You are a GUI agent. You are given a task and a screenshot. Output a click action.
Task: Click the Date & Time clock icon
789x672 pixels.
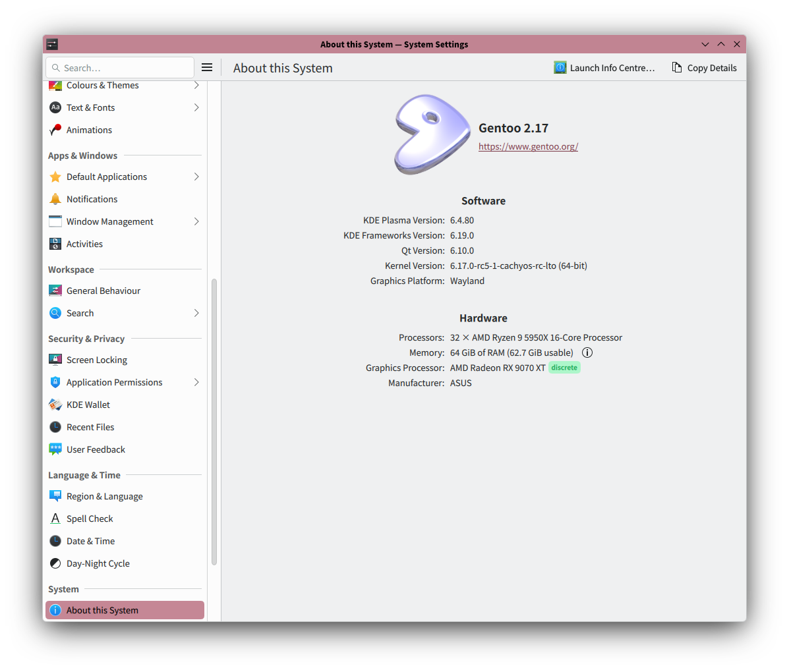pos(55,541)
